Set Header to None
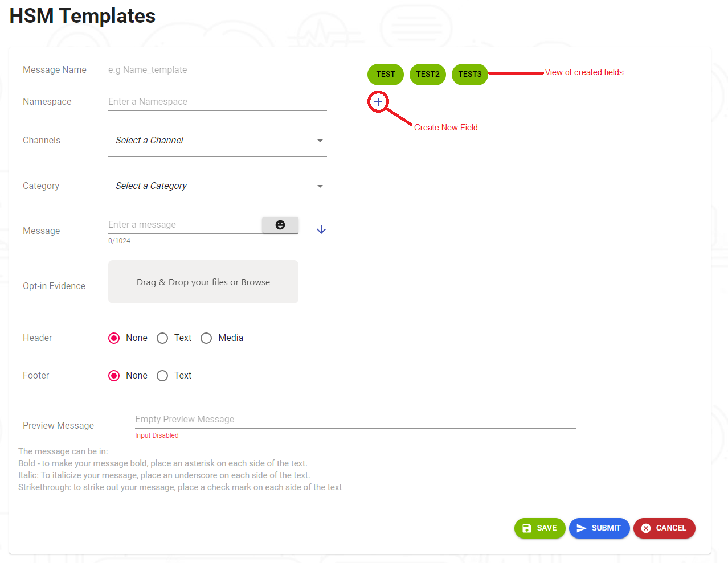Image resolution: width=728 pixels, height=563 pixels. pos(114,338)
